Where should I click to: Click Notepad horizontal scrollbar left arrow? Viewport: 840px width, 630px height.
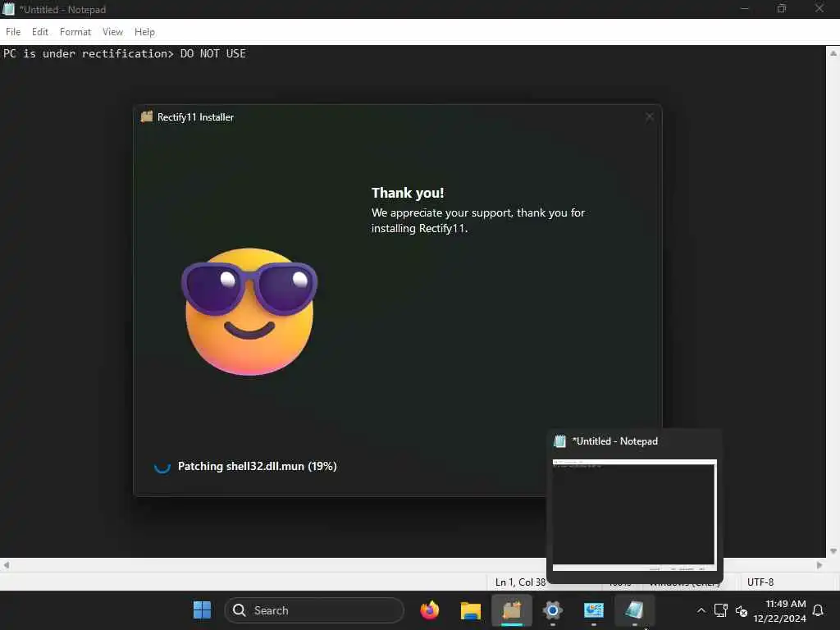click(x=6, y=564)
